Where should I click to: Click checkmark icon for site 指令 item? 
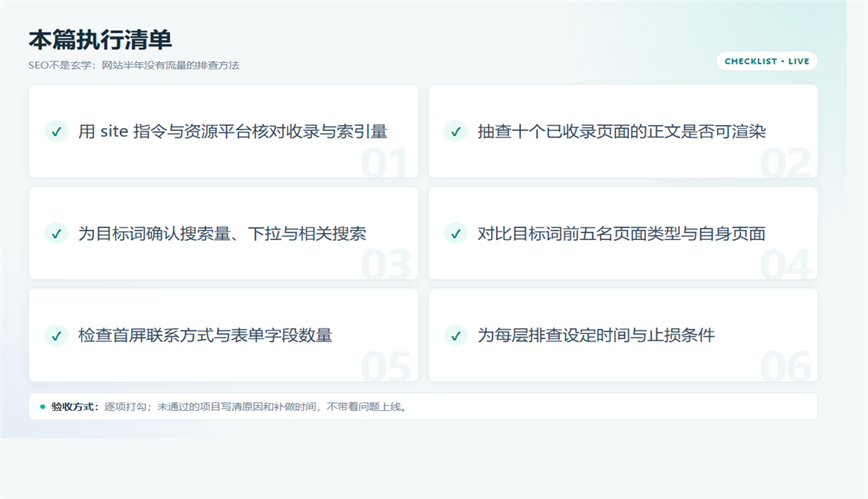click(56, 131)
